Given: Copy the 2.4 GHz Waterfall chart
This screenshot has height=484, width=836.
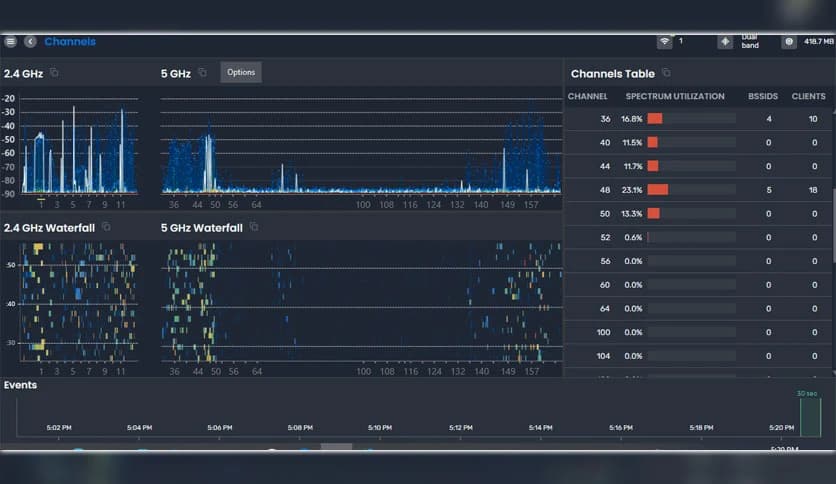Looking at the screenshot, I should pyautogui.click(x=106, y=227).
